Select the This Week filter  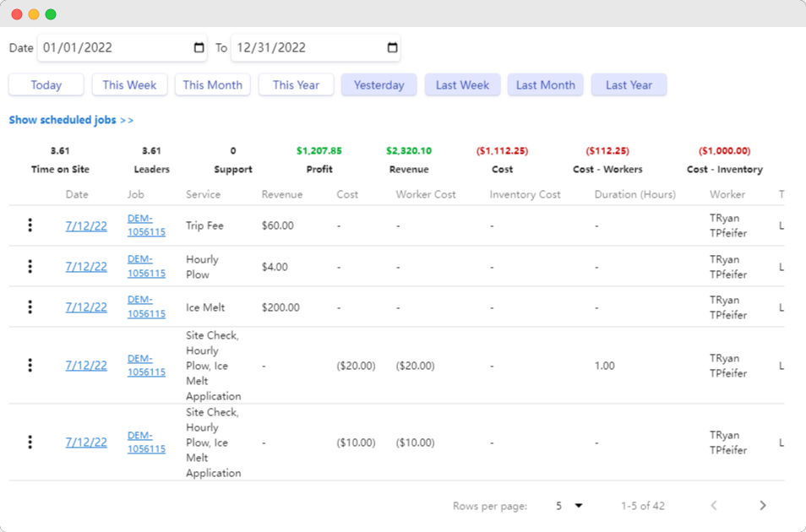point(129,84)
